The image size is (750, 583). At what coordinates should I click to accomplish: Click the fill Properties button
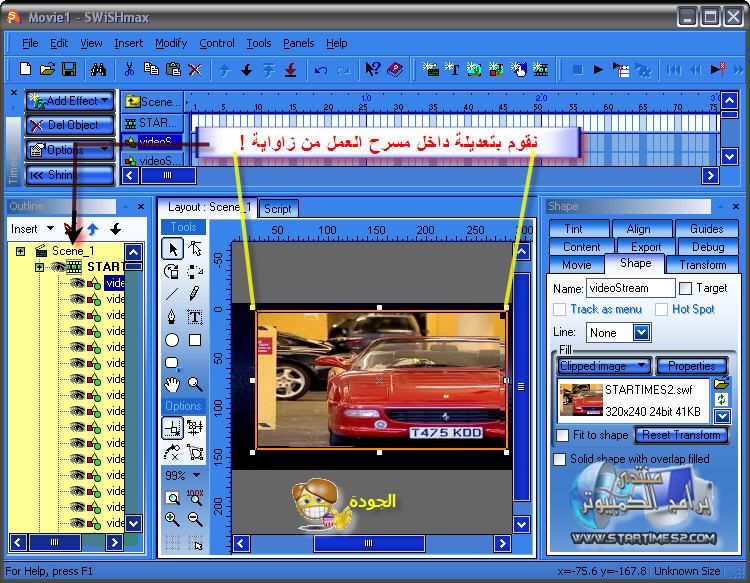pyautogui.click(x=692, y=366)
